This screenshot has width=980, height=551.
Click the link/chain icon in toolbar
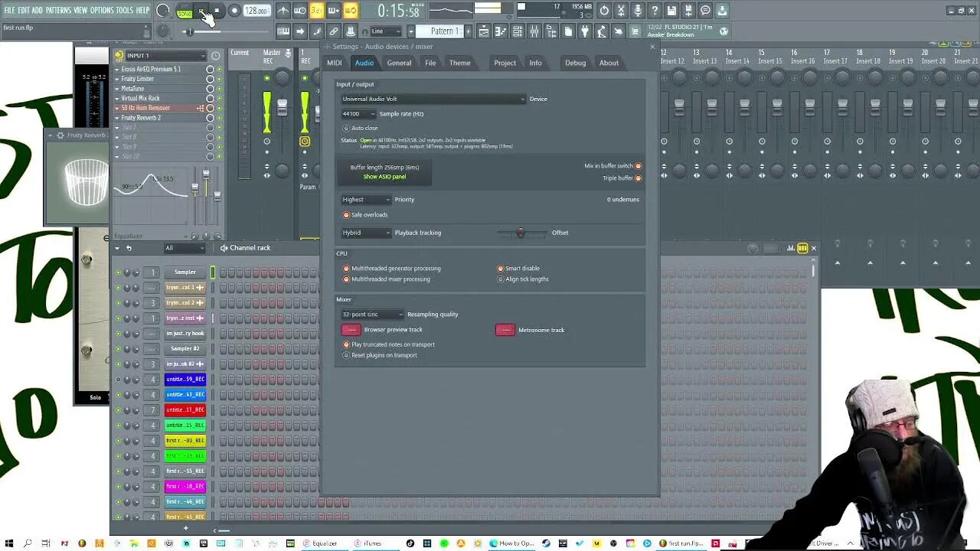pos(334,31)
